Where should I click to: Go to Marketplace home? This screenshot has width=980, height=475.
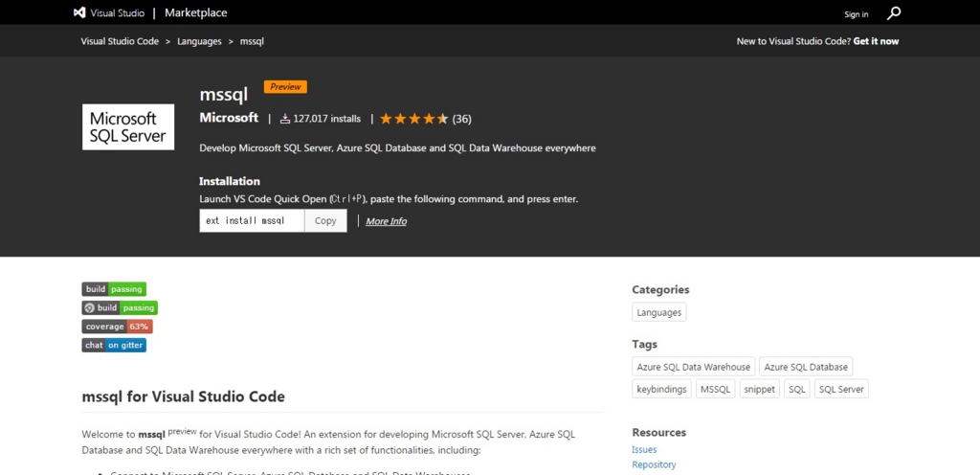(195, 12)
